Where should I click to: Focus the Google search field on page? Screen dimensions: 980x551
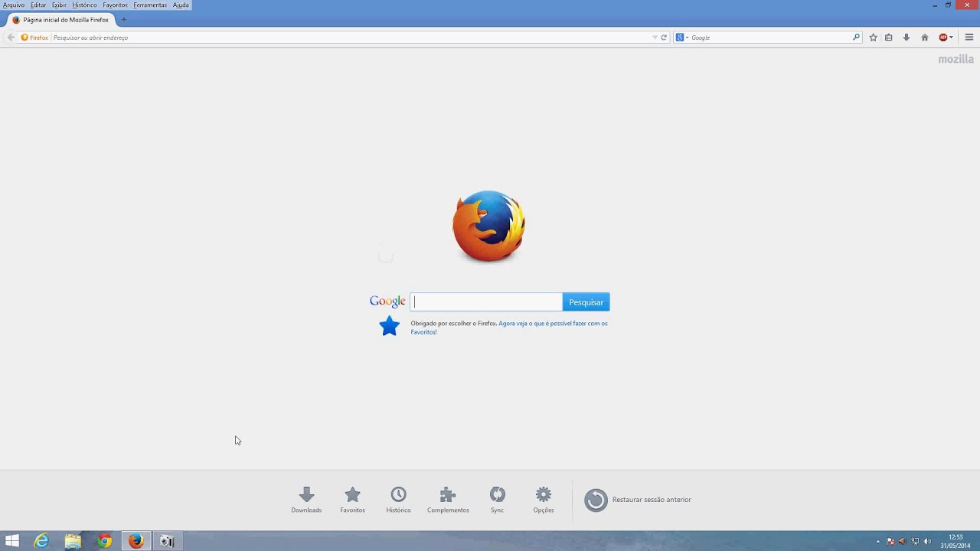pyautogui.click(x=486, y=302)
